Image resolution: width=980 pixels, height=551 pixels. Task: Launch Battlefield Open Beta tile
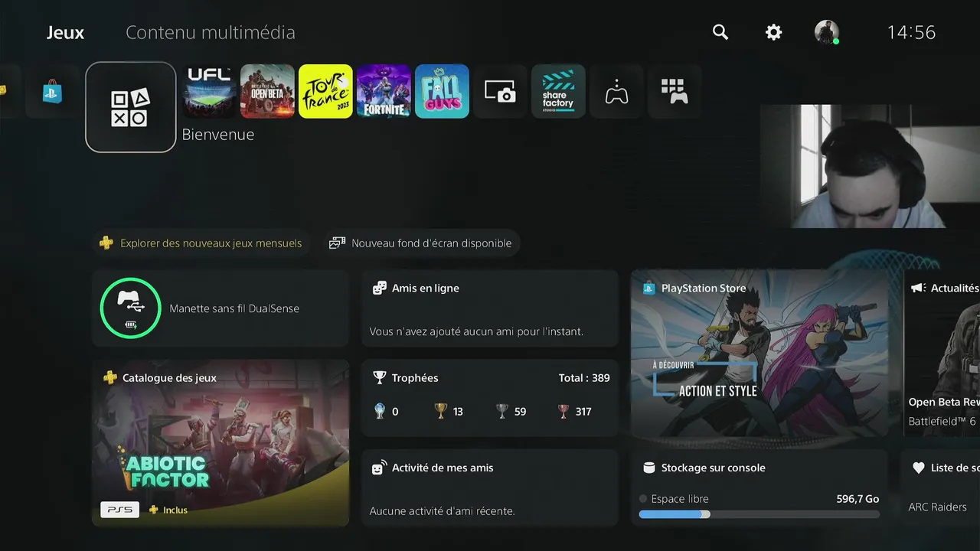click(x=267, y=91)
